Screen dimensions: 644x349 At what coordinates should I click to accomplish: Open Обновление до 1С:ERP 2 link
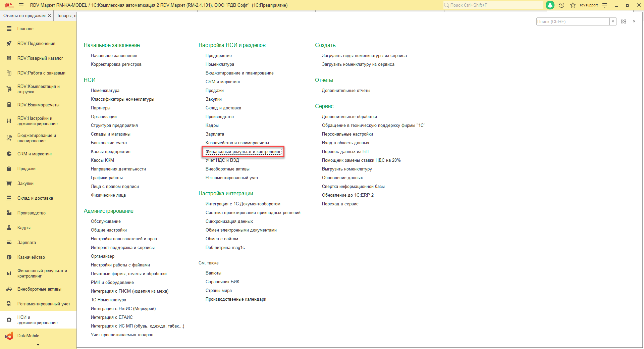tap(348, 195)
